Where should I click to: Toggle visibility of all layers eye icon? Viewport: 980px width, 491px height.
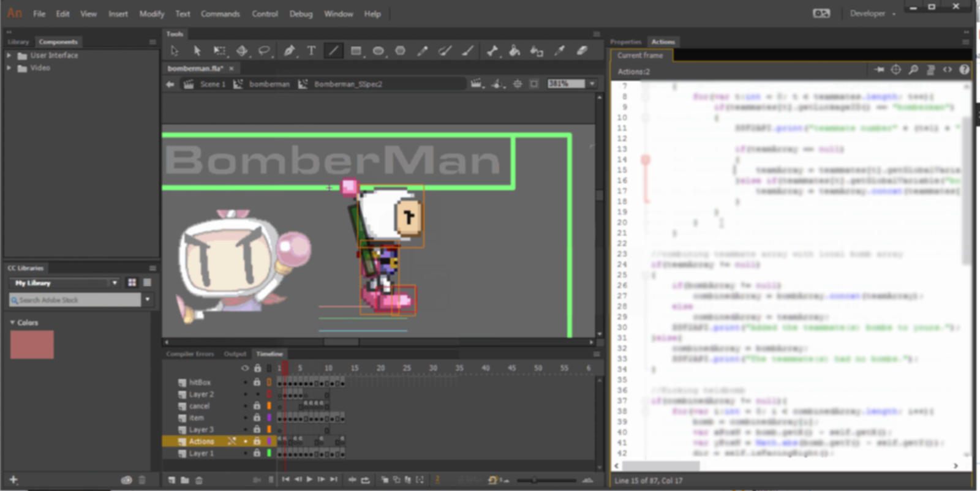point(245,368)
